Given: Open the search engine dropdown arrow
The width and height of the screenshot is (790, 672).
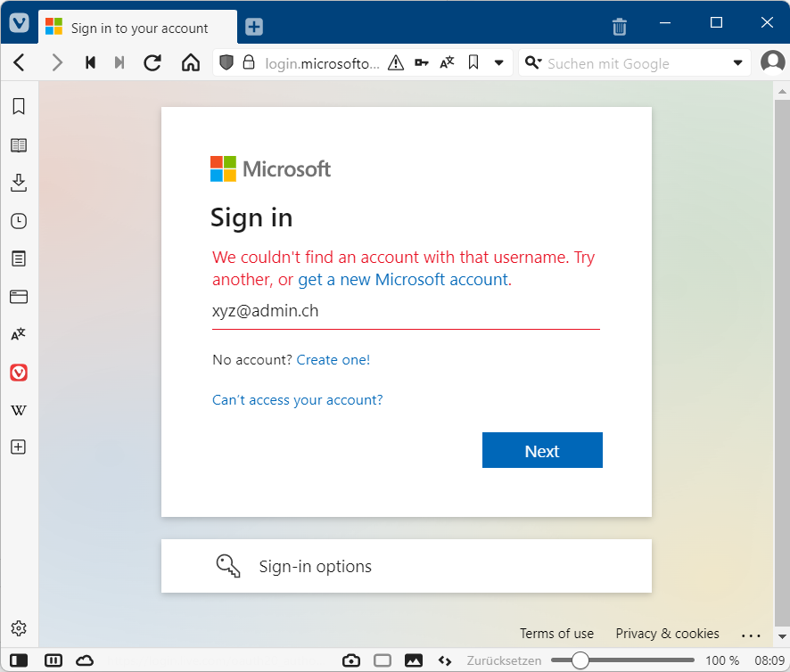Looking at the screenshot, I should (x=737, y=63).
